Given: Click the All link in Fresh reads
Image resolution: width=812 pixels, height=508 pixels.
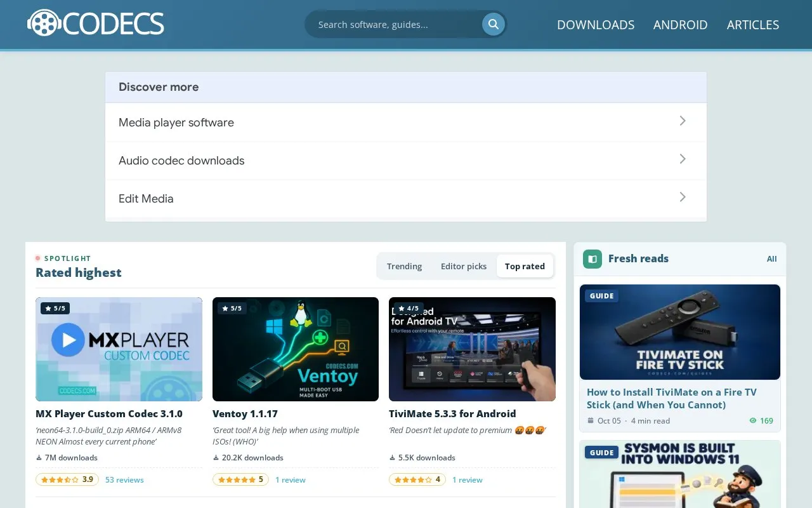Looking at the screenshot, I should tap(771, 258).
